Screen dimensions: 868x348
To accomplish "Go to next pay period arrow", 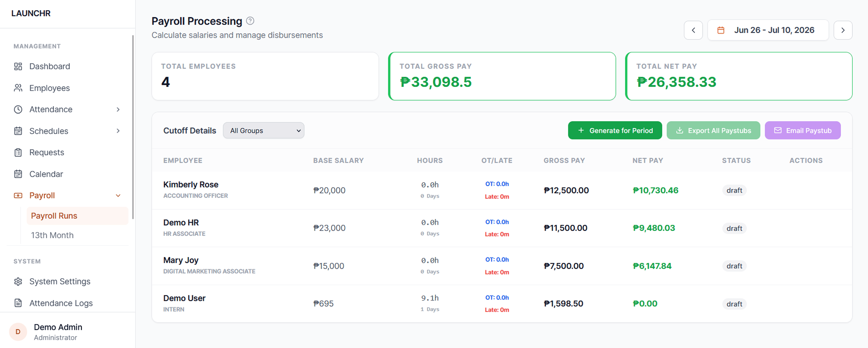I will (843, 30).
